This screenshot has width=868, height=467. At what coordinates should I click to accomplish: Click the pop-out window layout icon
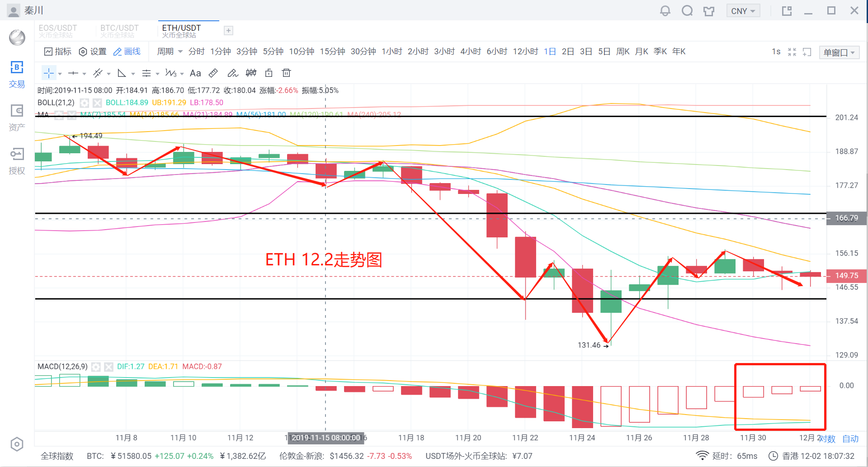(787, 11)
